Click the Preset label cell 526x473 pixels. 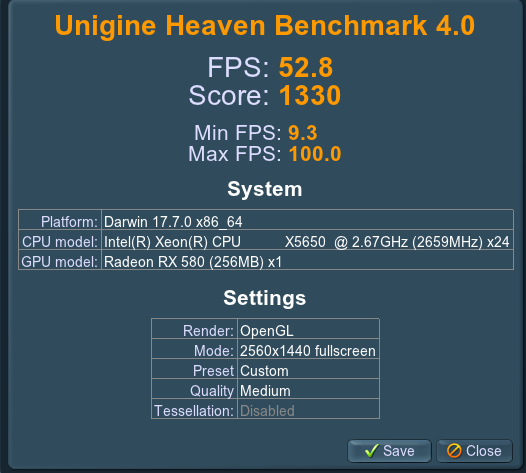[x=195, y=369]
